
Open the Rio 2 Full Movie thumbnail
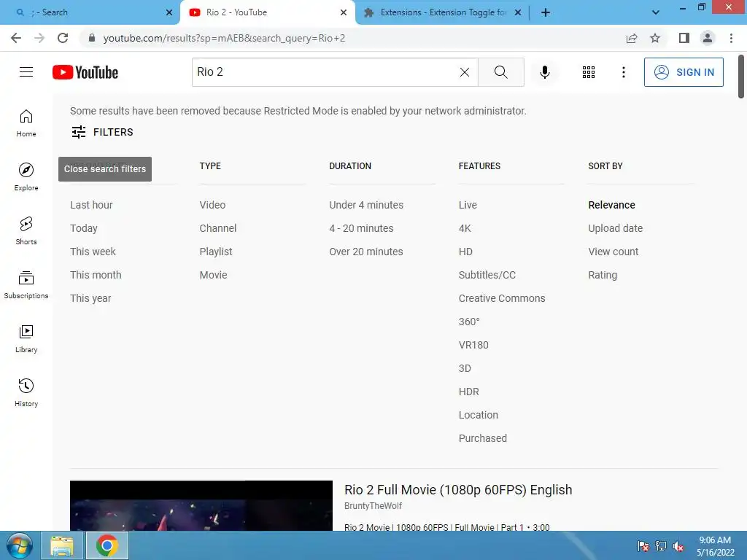[x=201, y=505]
